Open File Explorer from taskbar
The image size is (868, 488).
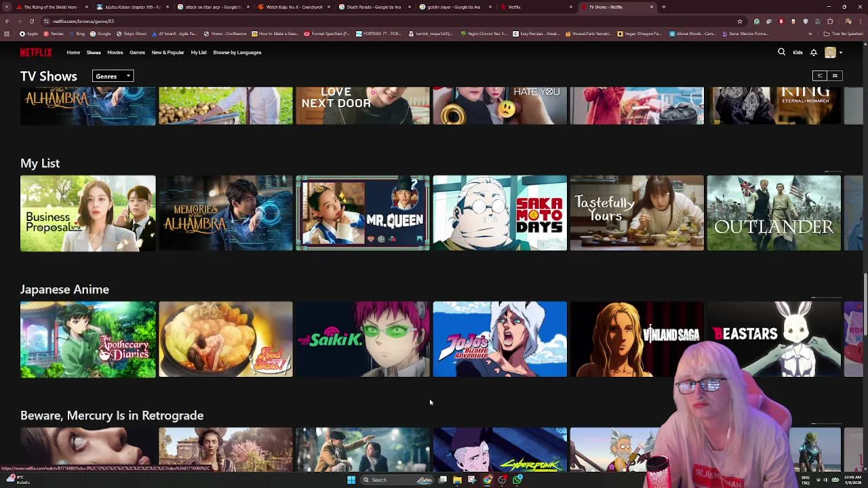coord(458,480)
